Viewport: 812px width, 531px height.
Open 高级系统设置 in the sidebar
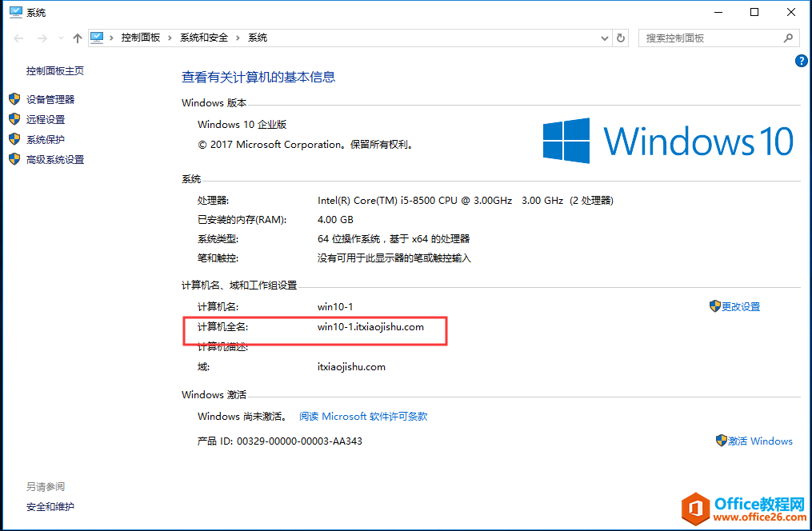pos(55,160)
